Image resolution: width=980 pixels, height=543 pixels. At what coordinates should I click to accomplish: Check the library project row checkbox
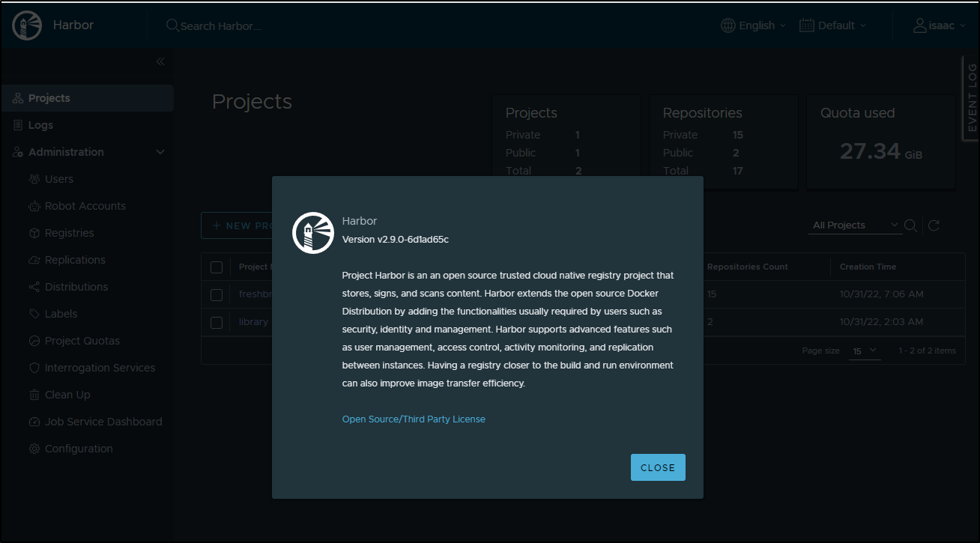[217, 323]
